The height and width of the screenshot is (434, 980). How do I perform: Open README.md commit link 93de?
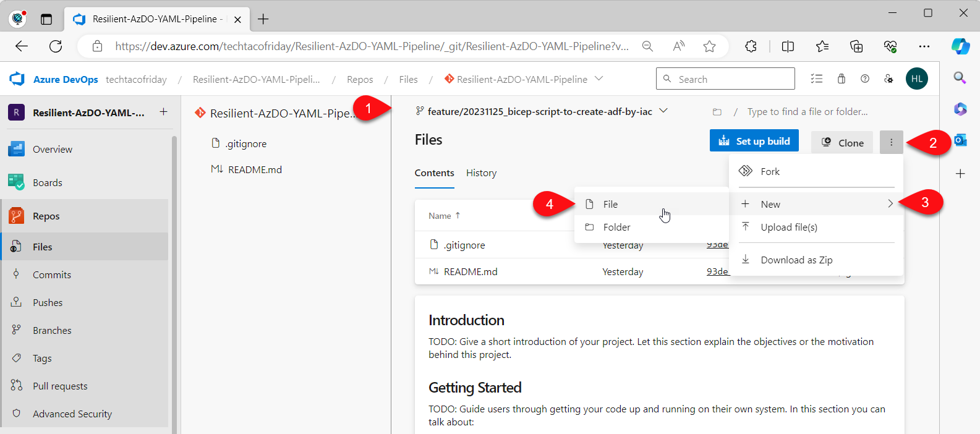click(x=717, y=271)
